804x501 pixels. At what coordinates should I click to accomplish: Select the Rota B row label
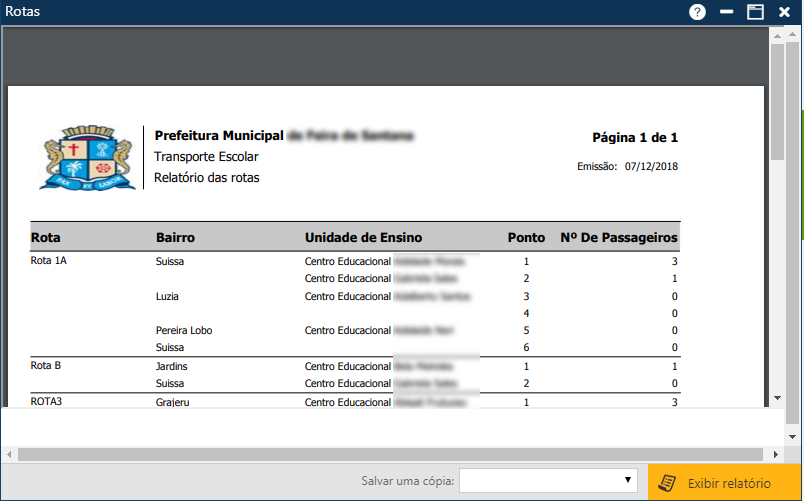tap(46, 366)
